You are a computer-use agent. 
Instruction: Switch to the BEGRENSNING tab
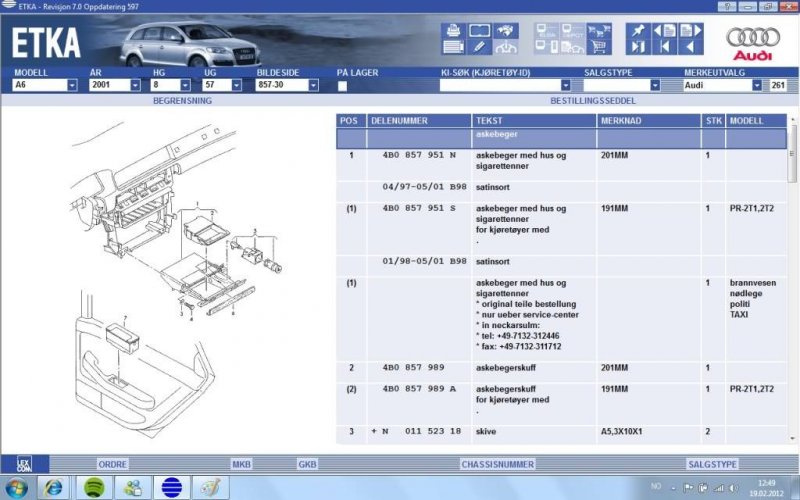click(182, 101)
